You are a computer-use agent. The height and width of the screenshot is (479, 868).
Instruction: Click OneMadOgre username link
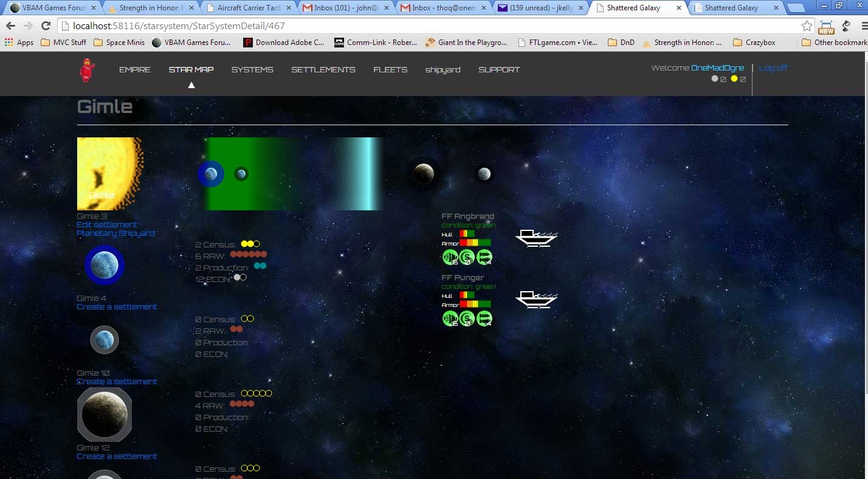(717, 67)
